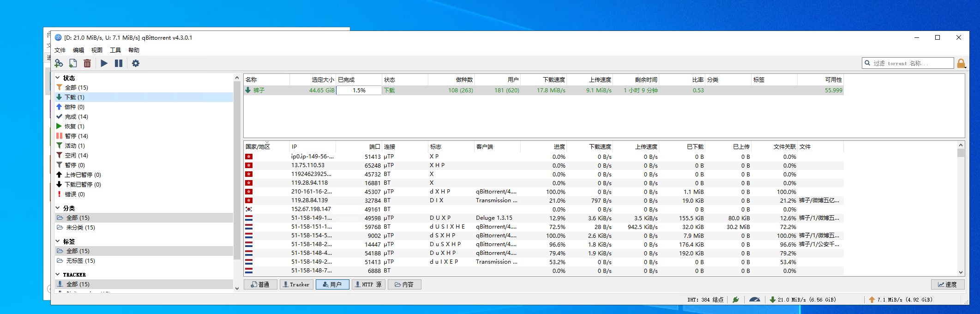The image size is (980, 314).
Task: Click peer list scrollbar down arrow
Action: coord(961,272)
